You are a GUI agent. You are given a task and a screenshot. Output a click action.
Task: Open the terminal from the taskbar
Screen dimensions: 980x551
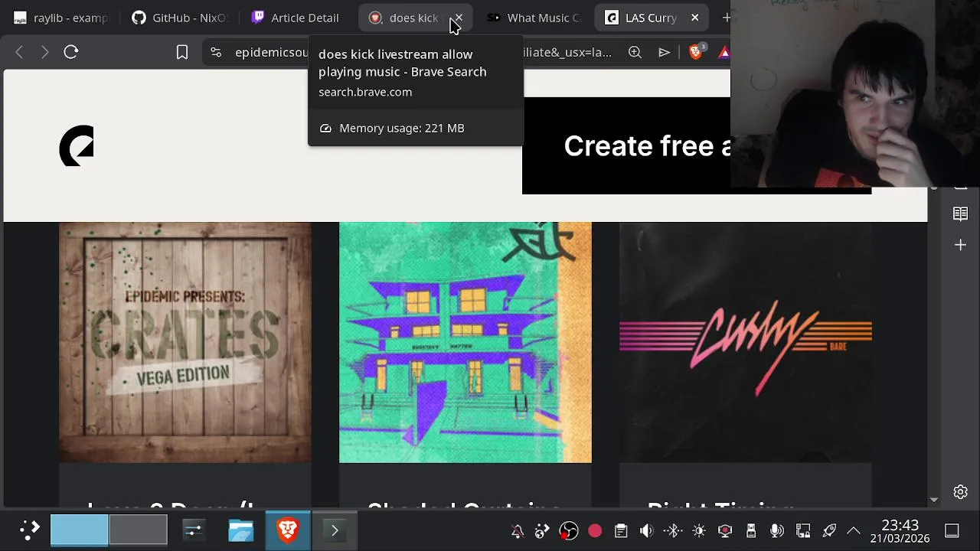(335, 530)
